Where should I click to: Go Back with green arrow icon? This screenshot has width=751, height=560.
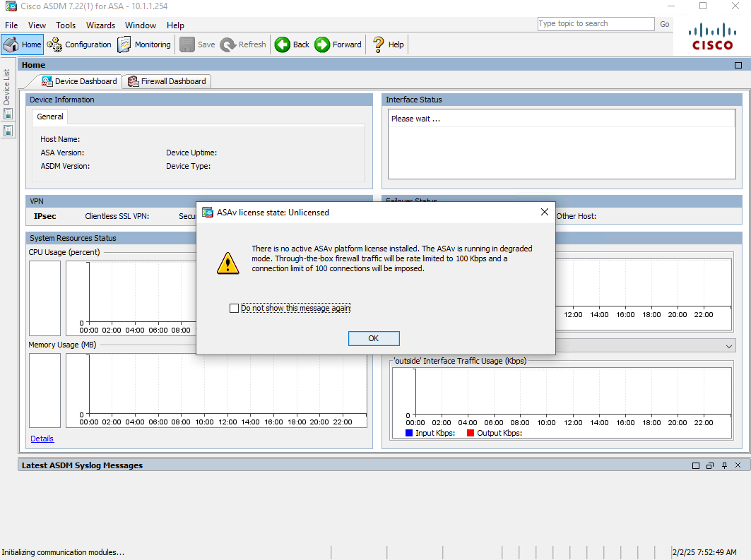(282, 44)
